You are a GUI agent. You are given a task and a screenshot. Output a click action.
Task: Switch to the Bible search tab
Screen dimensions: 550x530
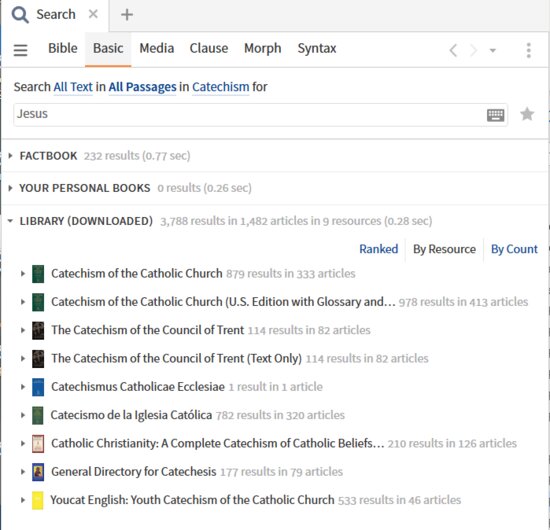point(63,48)
